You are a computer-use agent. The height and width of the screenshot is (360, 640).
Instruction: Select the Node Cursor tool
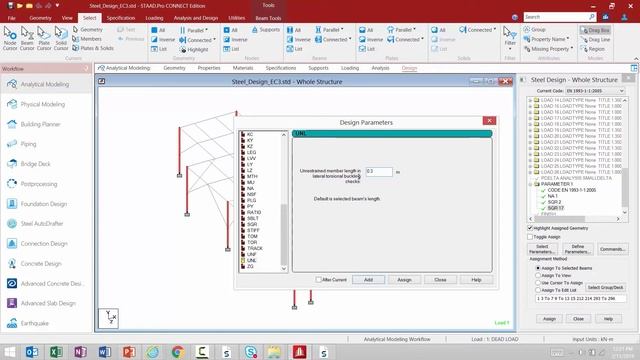pos(10,39)
